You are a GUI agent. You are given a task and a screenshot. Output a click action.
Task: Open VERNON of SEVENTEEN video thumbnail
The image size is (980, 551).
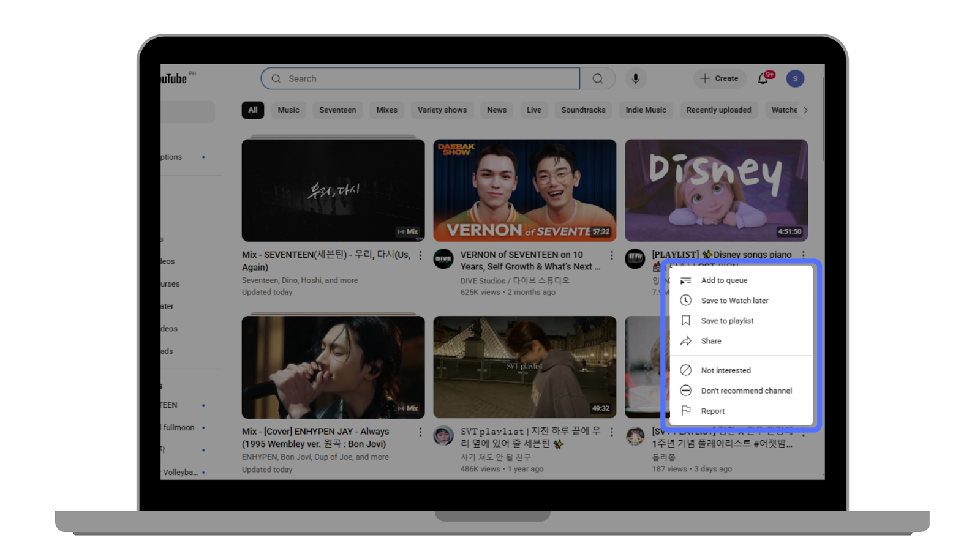pos(525,190)
